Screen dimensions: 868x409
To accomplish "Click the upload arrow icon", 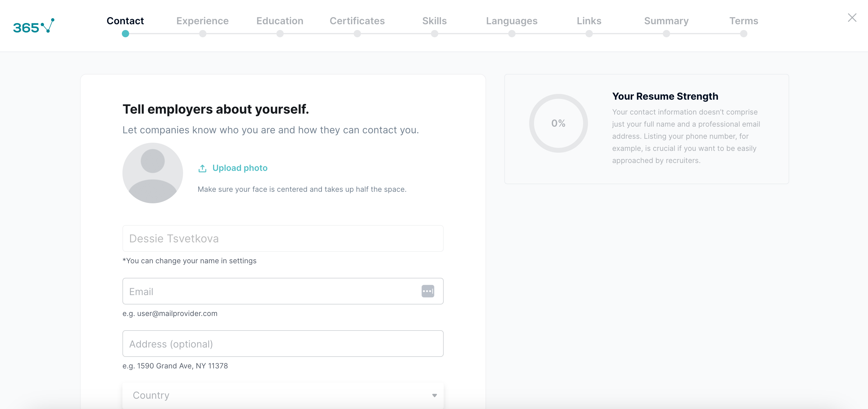I will pos(202,168).
